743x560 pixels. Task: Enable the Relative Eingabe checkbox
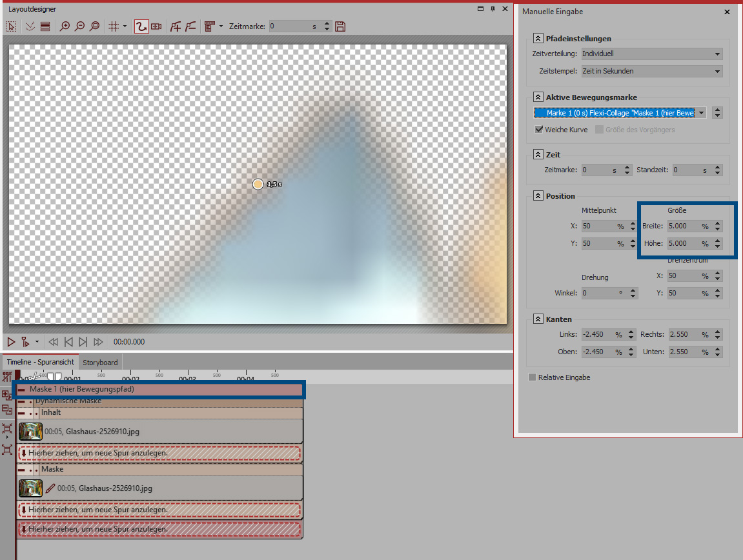point(532,377)
